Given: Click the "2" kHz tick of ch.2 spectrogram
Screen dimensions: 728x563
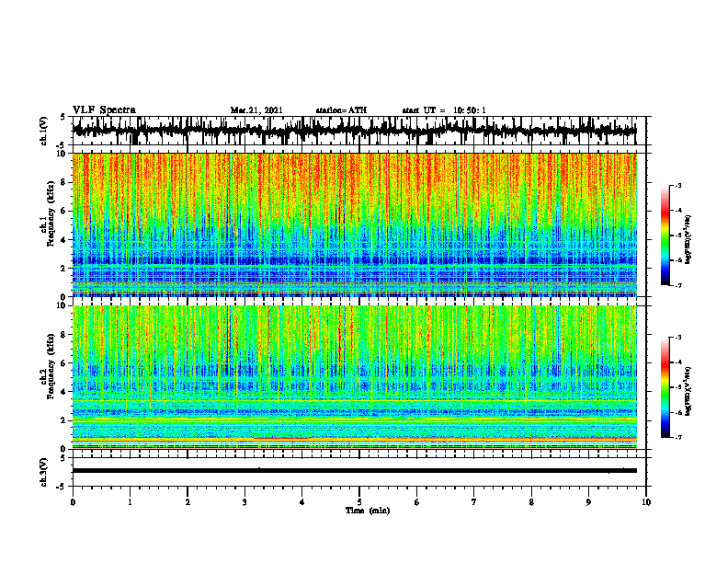Looking at the screenshot, I should pyautogui.click(x=63, y=420).
